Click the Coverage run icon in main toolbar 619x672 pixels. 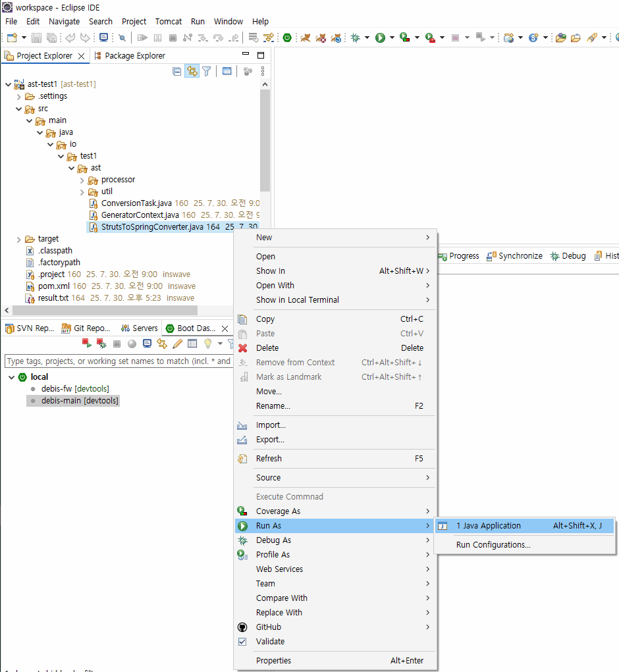pyautogui.click(x=405, y=38)
